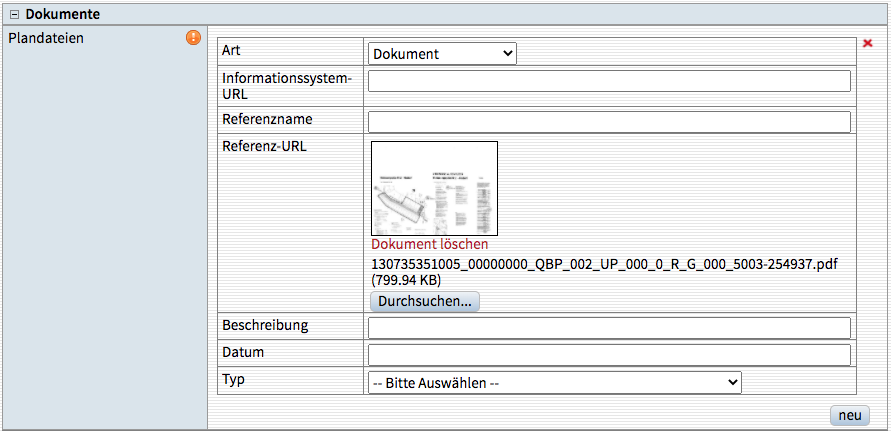Click the Referenz-URL row label
The image size is (891, 432).
(264, 146)
